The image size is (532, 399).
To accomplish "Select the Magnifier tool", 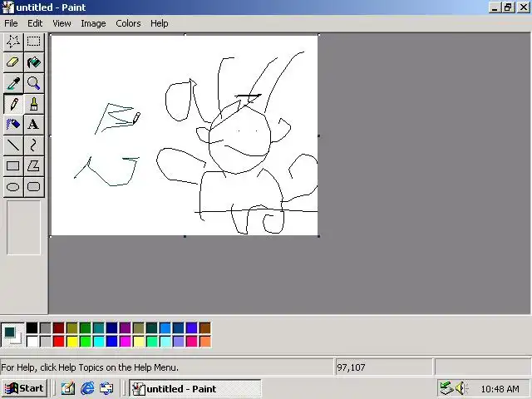I will [x=33, y=83].
